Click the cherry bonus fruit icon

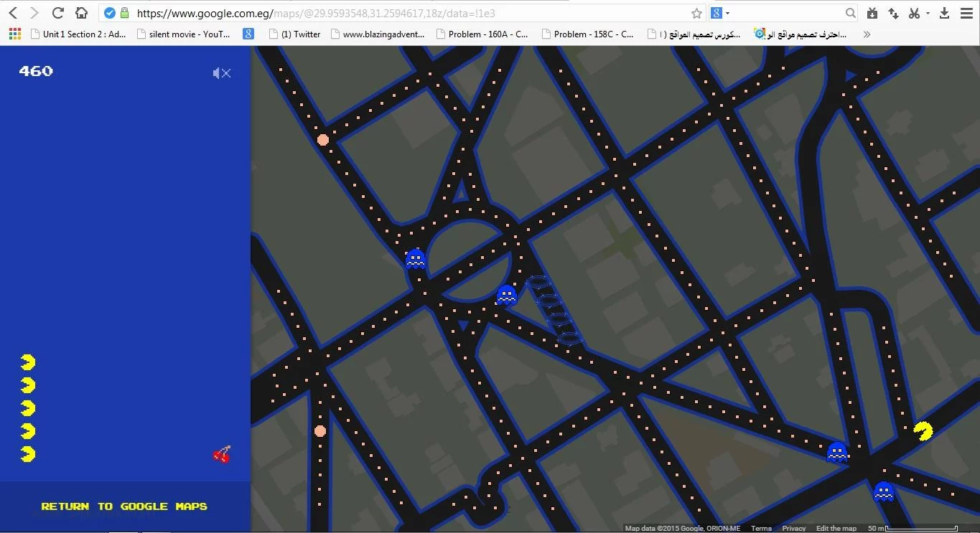tap(222, 454)
